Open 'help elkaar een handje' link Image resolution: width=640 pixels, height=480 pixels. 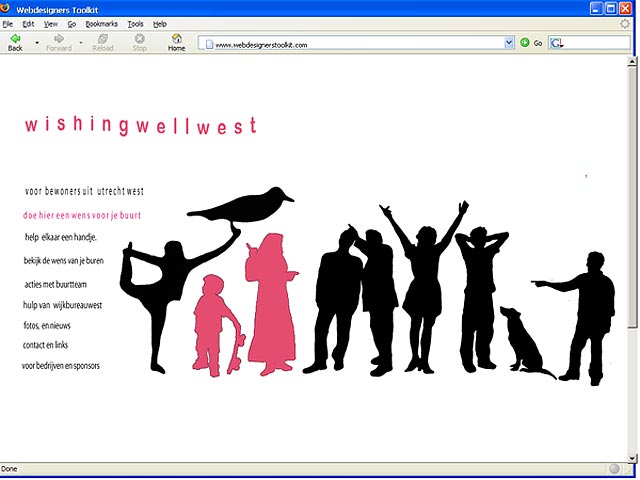pos(61,237)
